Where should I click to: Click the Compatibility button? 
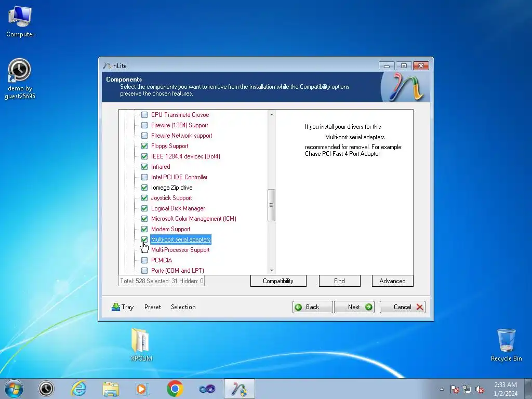point(278,281)
